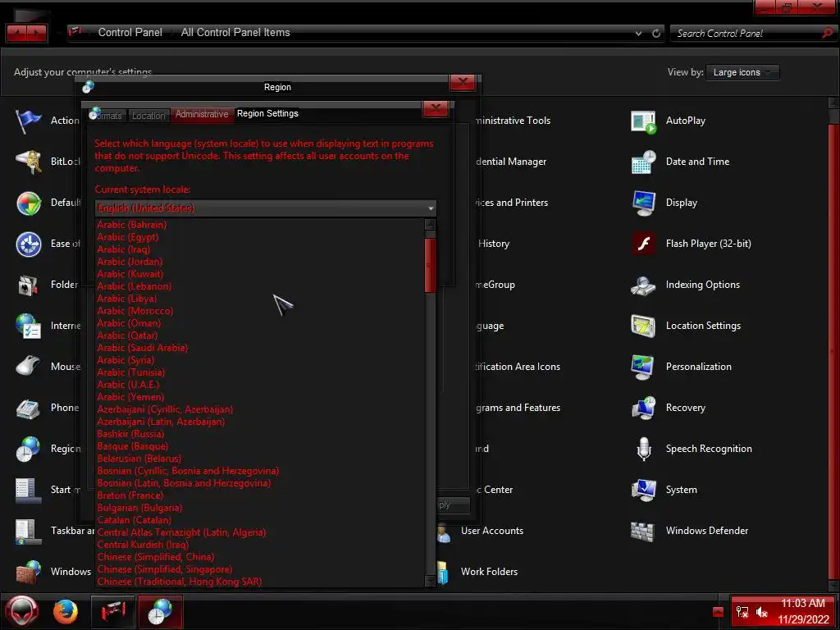Launch Firefox from the taskbar
The height and width of the screenshot is (630, 840).
click(66, 612)
